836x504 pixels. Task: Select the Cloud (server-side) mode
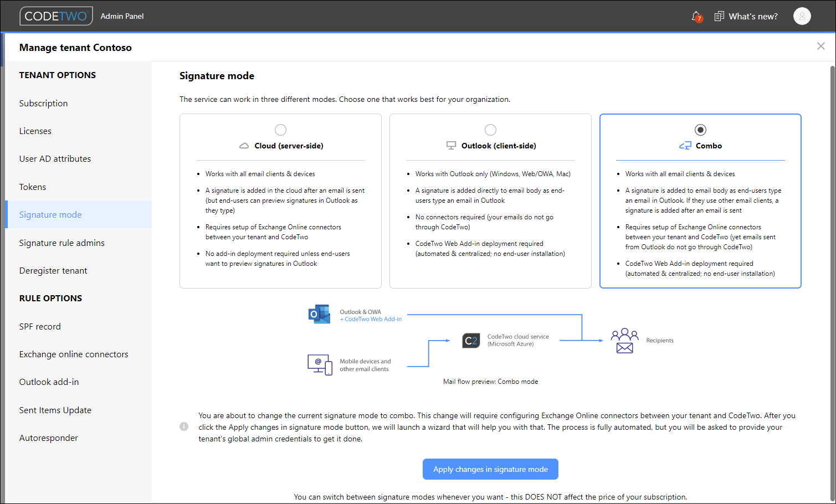[x=280, y=130]
